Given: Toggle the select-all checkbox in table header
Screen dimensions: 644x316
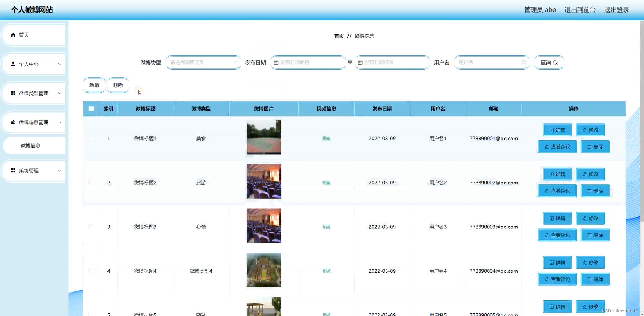Looking at the screenshot, I should click(x=91, y=109).
